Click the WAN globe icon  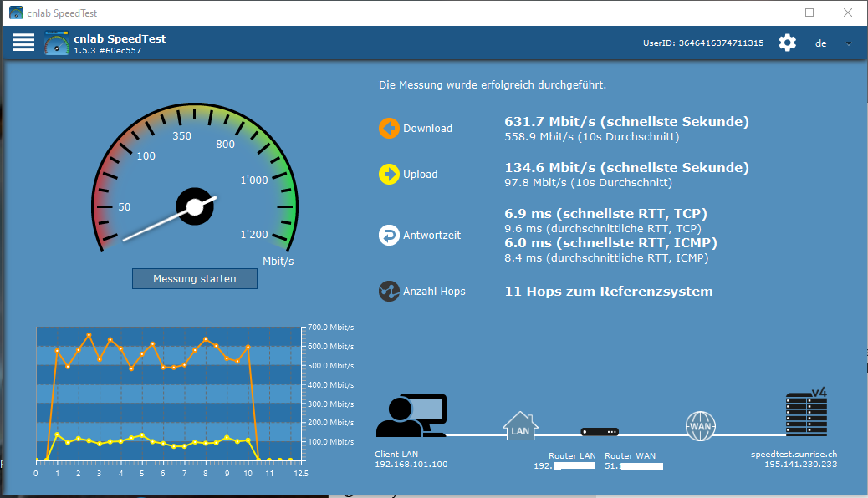tap(700, 426)
